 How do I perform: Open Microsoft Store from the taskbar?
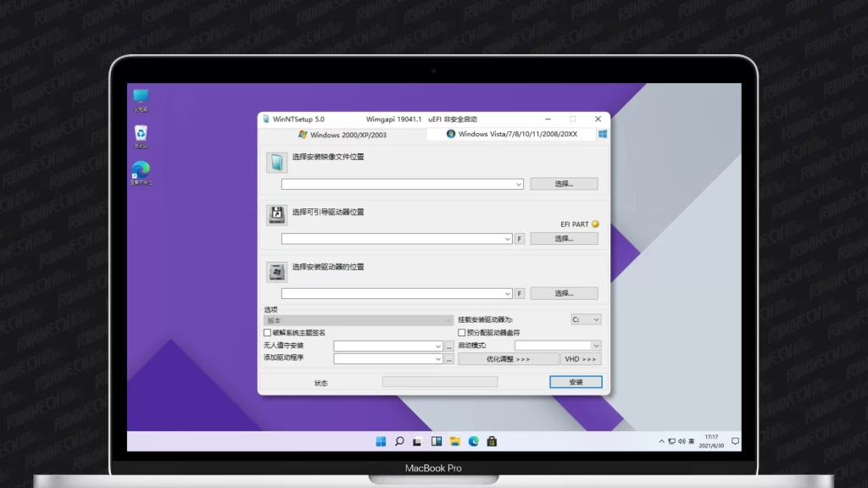point(492,441)
